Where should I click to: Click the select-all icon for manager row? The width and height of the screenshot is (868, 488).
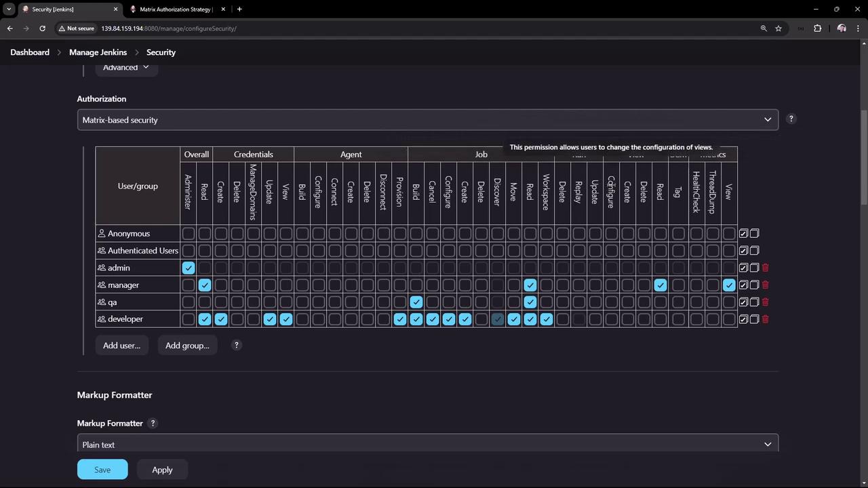pos(743,285)
